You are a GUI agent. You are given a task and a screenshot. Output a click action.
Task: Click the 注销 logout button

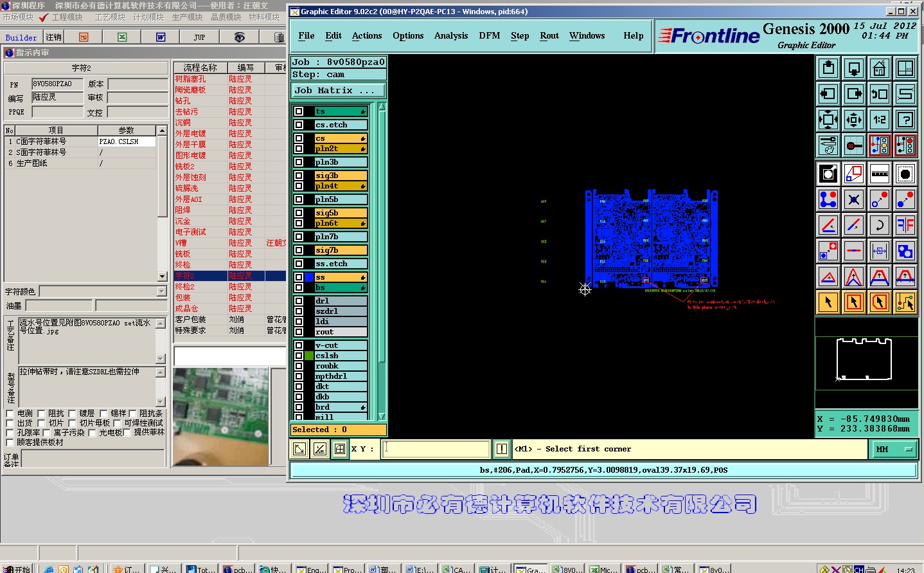click(x=54, y=37)
